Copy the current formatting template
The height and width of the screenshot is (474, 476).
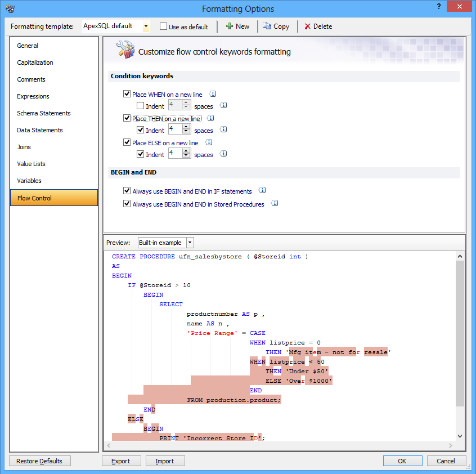click(276, 26)
